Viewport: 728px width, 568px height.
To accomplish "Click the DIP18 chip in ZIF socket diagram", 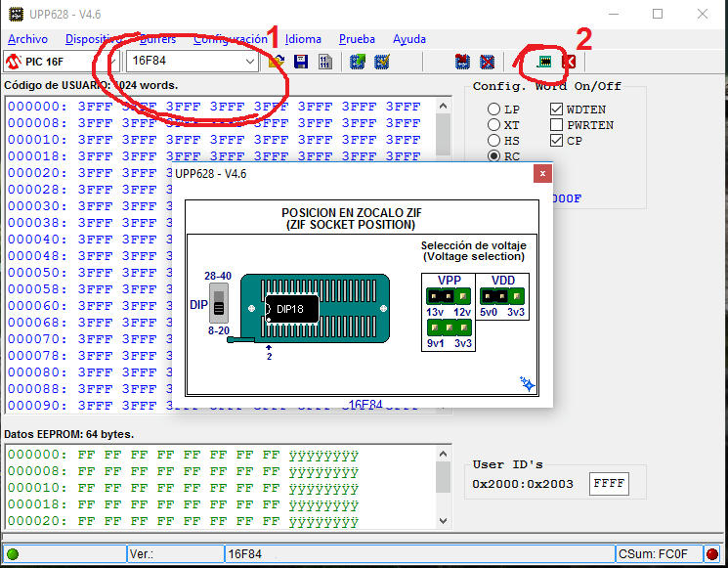I will click(x=291, y=309).
